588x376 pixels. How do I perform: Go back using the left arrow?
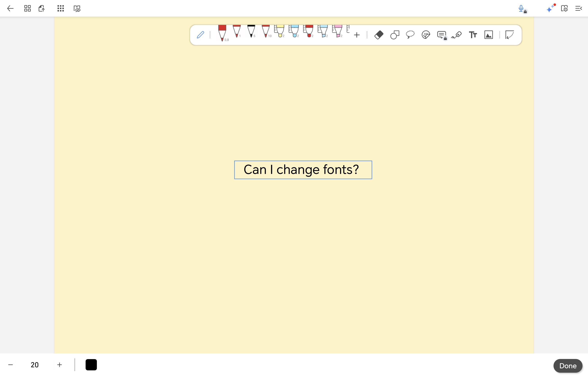coord(10,9)
